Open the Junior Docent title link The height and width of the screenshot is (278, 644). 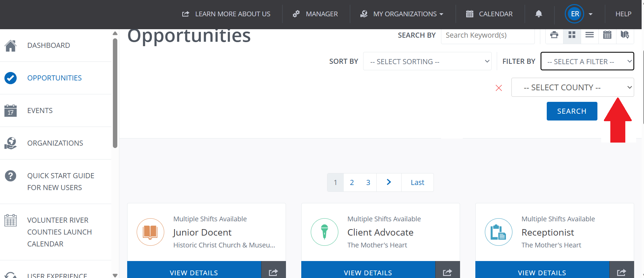(202, 233)
